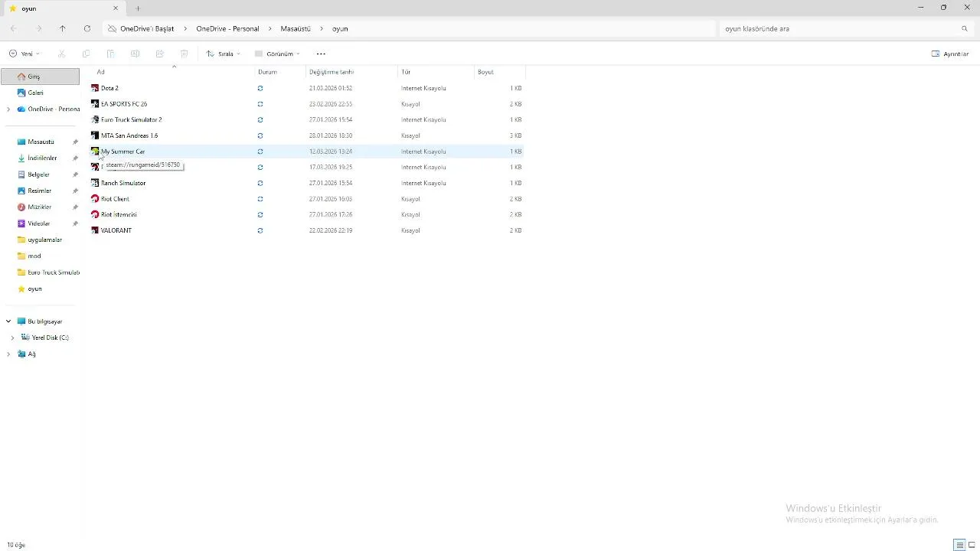Open the Yeni dropdown menu

point(24,54)
